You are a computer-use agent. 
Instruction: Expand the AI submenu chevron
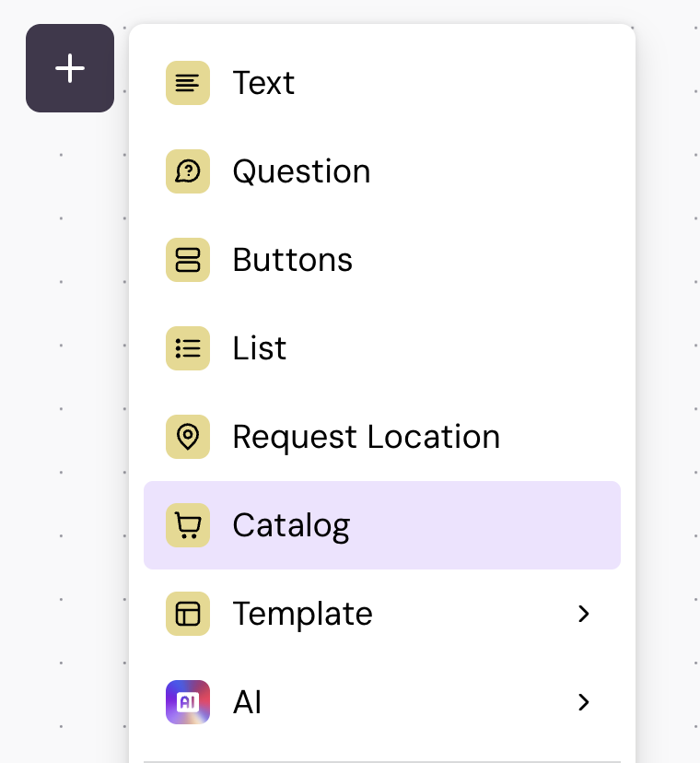click(583, 702)
